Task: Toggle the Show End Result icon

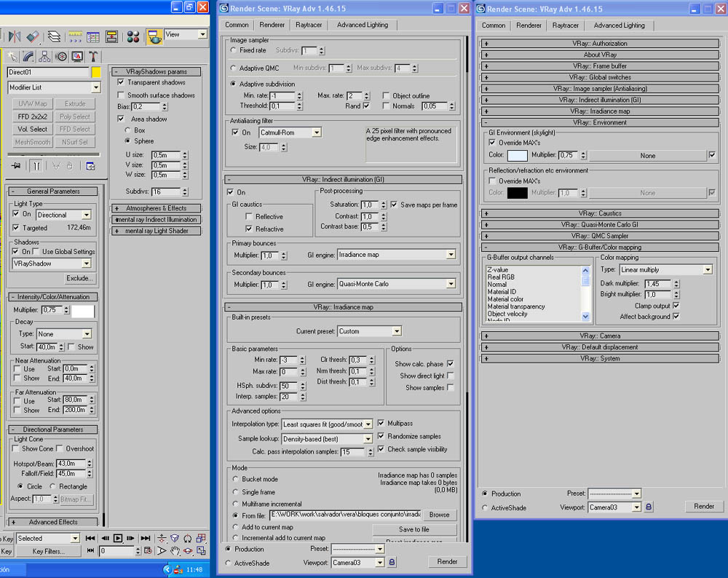Action: tap(36, 166)
